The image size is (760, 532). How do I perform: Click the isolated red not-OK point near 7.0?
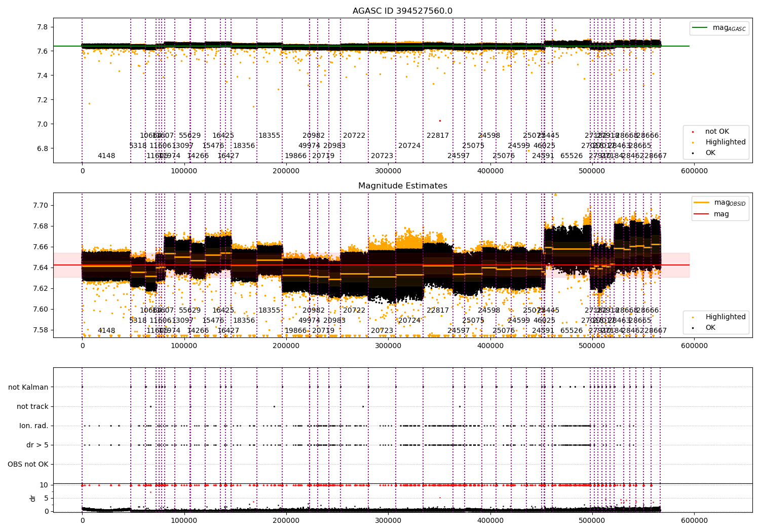440,121
